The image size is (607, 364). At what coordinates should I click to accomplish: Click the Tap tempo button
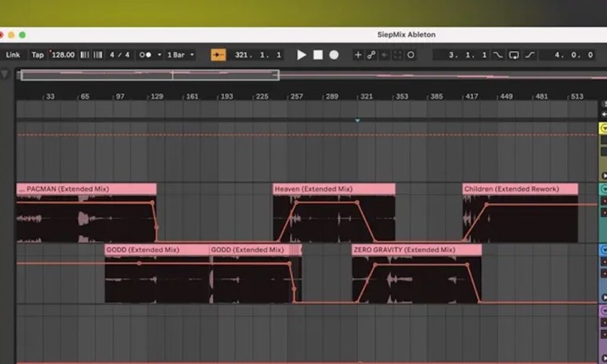[37, 55]
